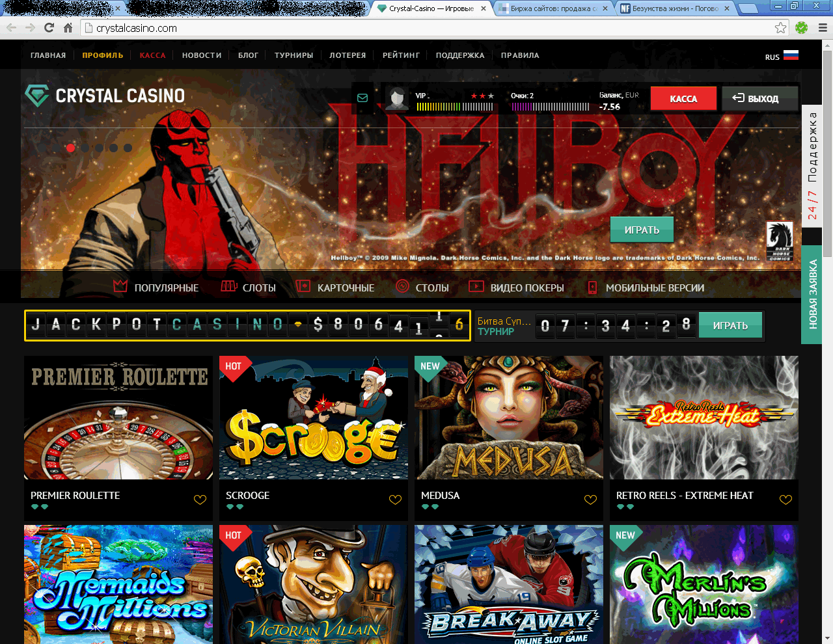Switch to the Безумства жизни browser tab

[674, 8]
